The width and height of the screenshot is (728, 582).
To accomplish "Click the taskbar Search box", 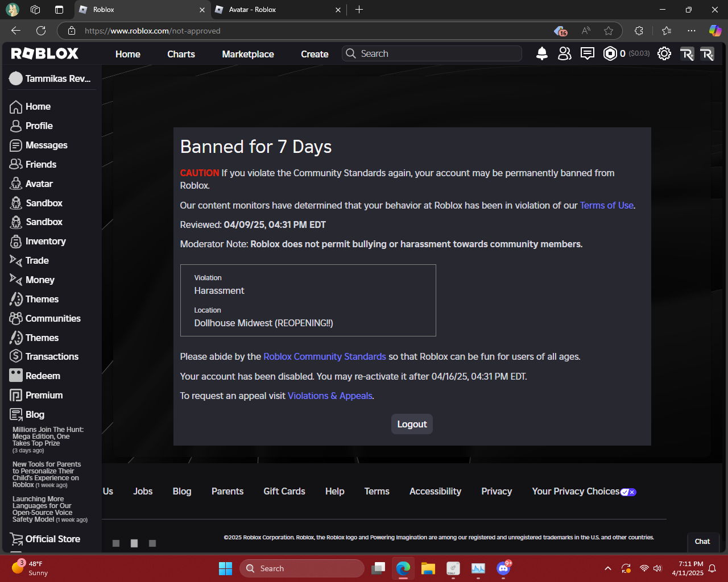I will (302, 568).
